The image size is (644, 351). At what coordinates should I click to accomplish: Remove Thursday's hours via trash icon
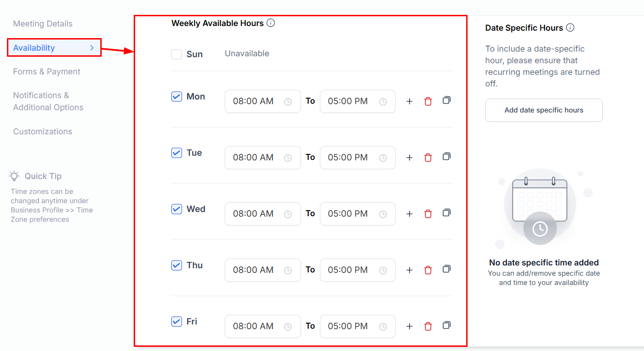(x=428, y=270)
